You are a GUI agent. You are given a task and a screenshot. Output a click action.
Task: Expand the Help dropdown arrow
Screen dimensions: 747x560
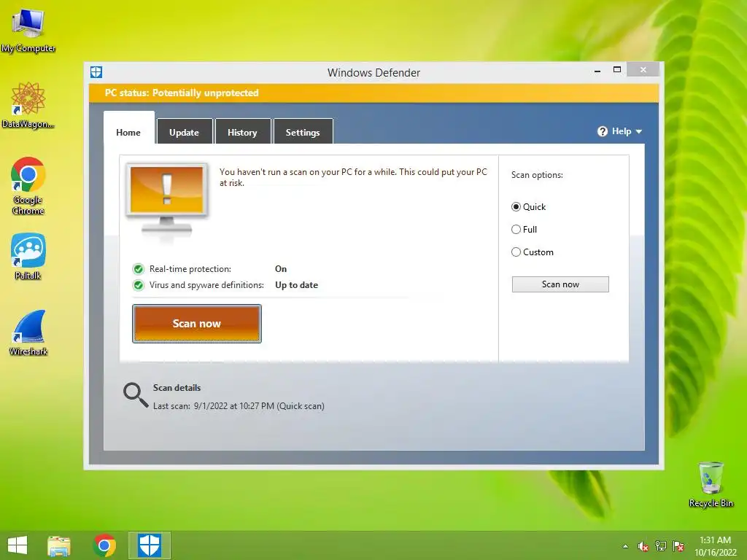[639, 131]
